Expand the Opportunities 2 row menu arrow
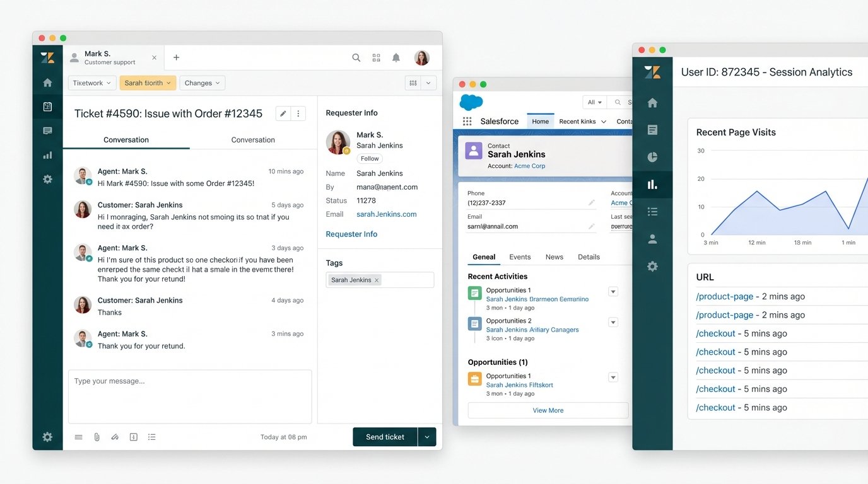 tap(613, 322)
